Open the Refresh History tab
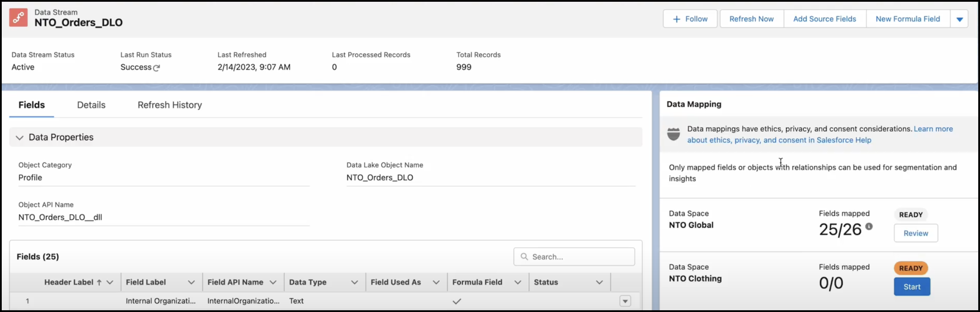Image resolution: width=980 pixels, height=312 pixels. click(170, 105)
